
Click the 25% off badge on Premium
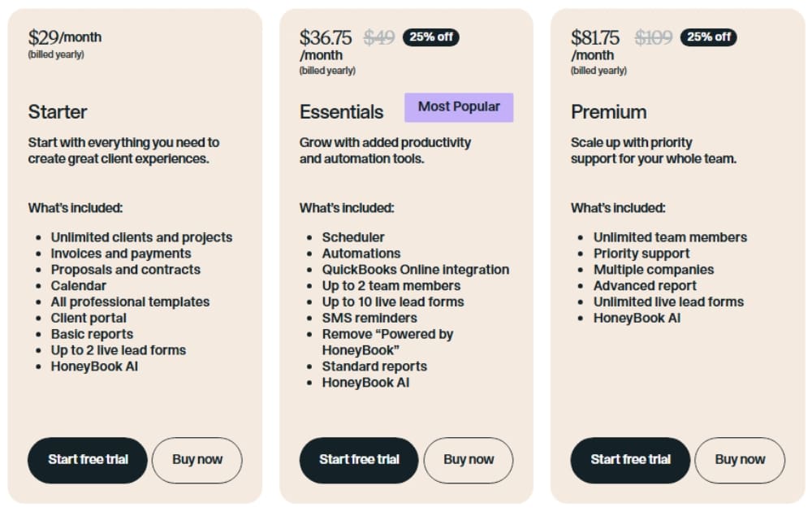pyautogui.click(x=708, y=37)
